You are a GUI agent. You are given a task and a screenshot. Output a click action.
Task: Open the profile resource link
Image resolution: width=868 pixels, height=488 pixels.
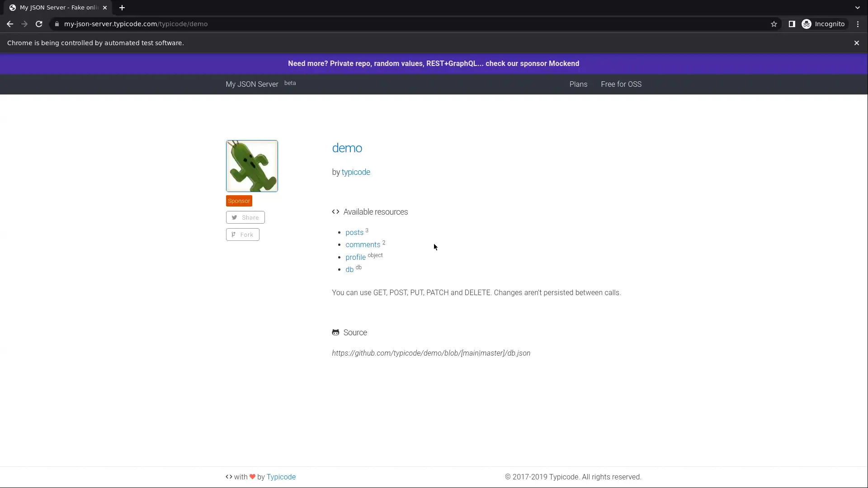(x=355, y=257)
